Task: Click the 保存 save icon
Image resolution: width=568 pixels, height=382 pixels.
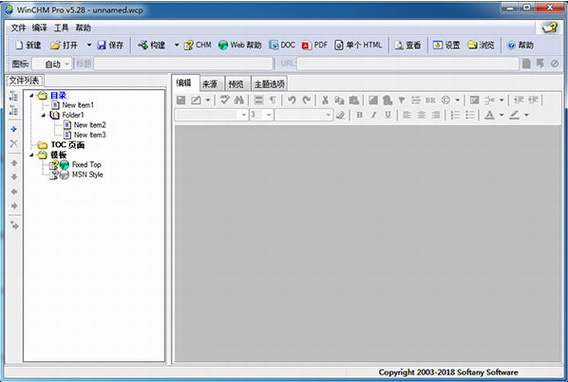Action: (x=102, y=45)
